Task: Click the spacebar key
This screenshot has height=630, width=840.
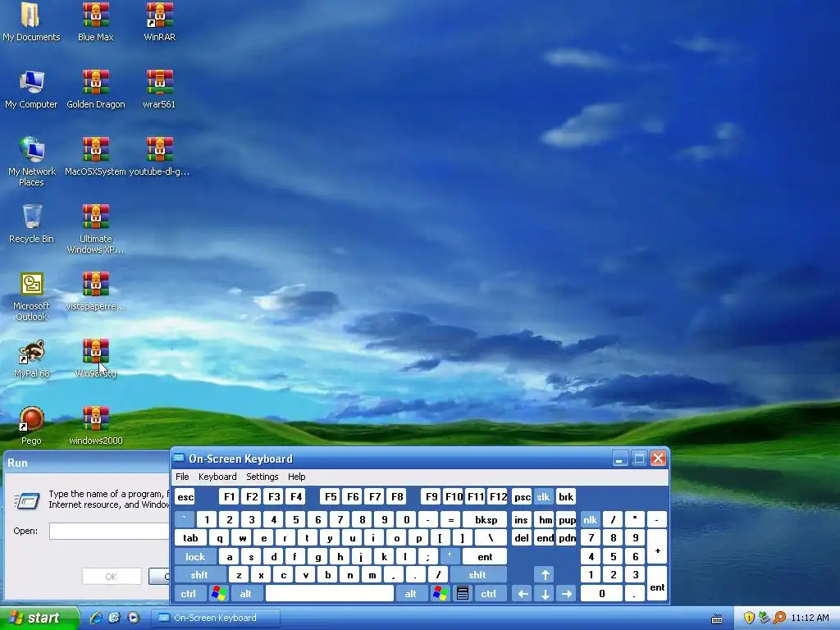Action: 330,594
